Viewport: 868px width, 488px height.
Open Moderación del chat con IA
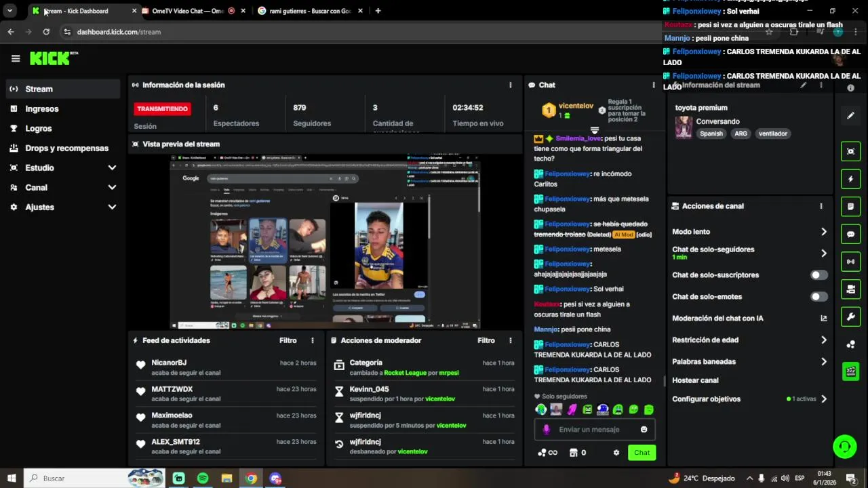pyautogui.click(x=750, y=319)
